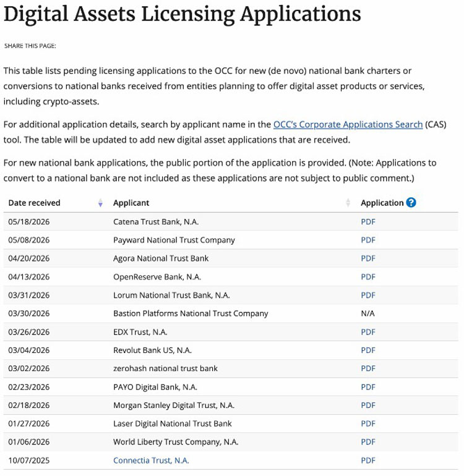Select the date 03/04/2026
Image resolution: width=464 pixels, height=476 pixels.
pos(29,351)
